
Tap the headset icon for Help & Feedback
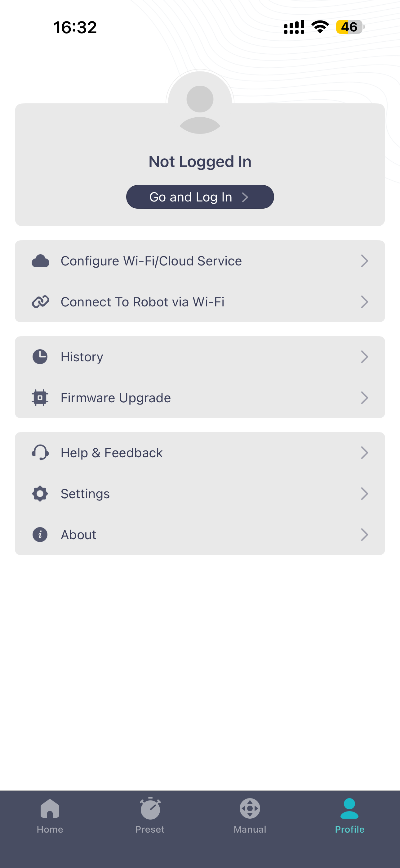click(40, 453)
